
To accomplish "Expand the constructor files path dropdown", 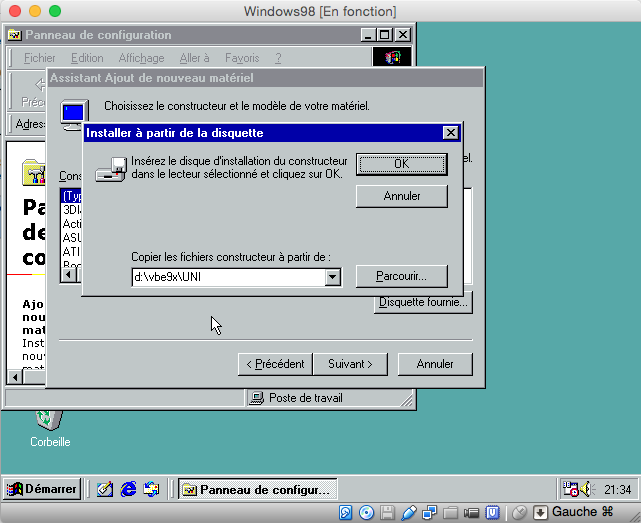I will [333, 277].
